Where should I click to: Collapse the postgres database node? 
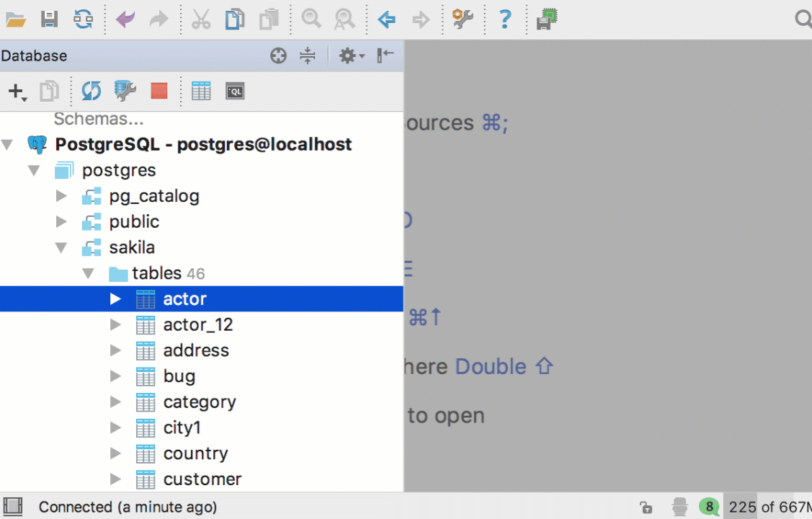[x=34, y=170]
